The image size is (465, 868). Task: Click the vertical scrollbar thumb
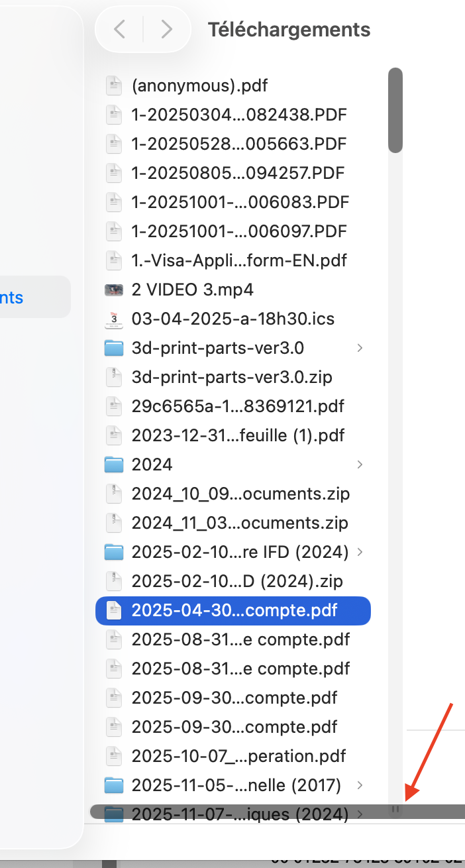395,110
